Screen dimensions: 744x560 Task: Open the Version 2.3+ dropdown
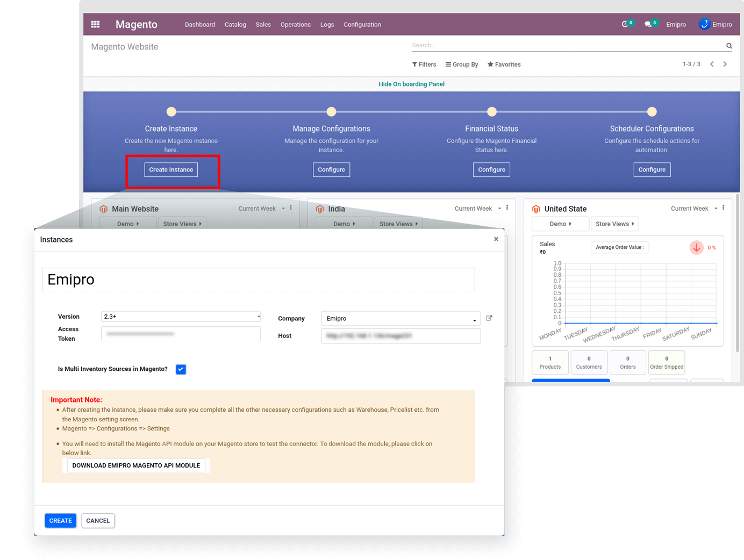pyautogui.click(x=181, y=317)
